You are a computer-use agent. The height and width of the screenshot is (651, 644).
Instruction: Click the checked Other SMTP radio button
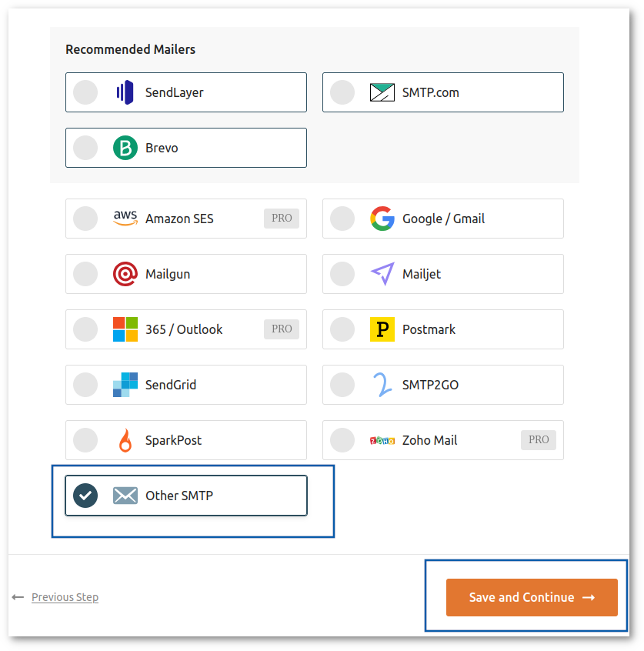coord(85,496)
